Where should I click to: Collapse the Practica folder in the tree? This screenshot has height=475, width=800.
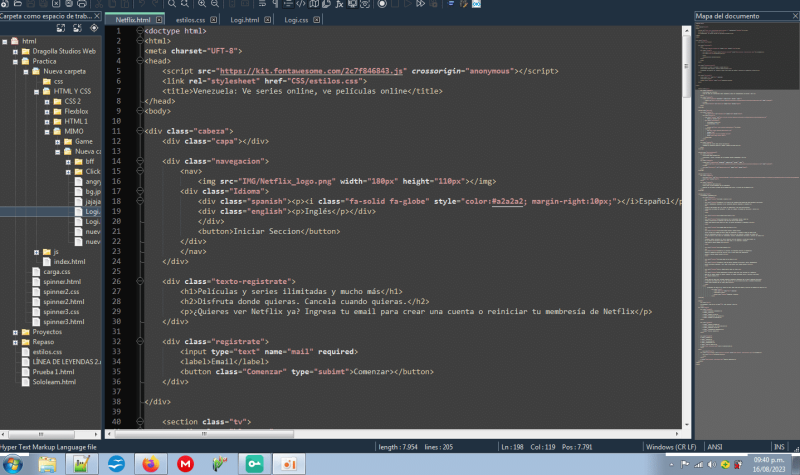15,61
